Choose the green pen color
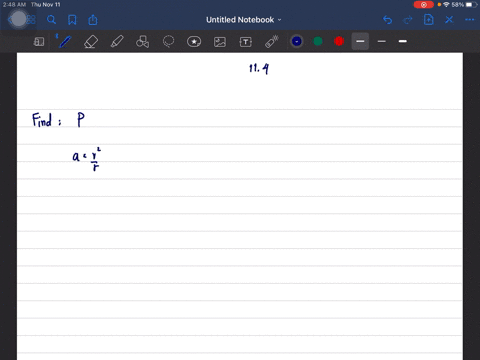This screenshot has height=360, width=480. [318, 41]
